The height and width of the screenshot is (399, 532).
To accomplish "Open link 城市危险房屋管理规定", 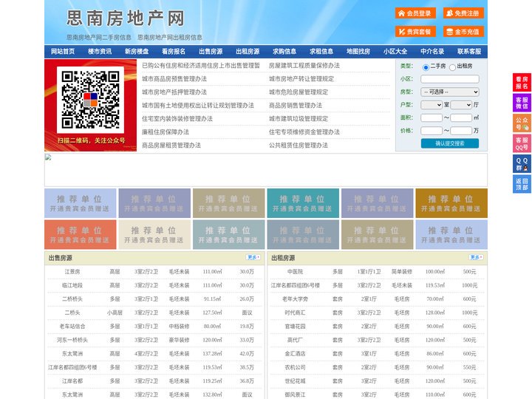I will [x=299, y=92].
